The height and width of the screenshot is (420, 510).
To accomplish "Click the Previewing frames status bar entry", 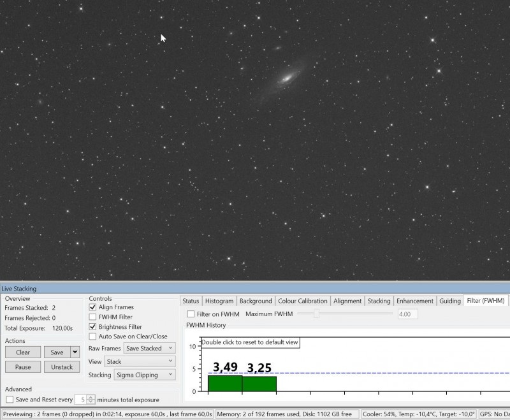I will coord(107,414).
